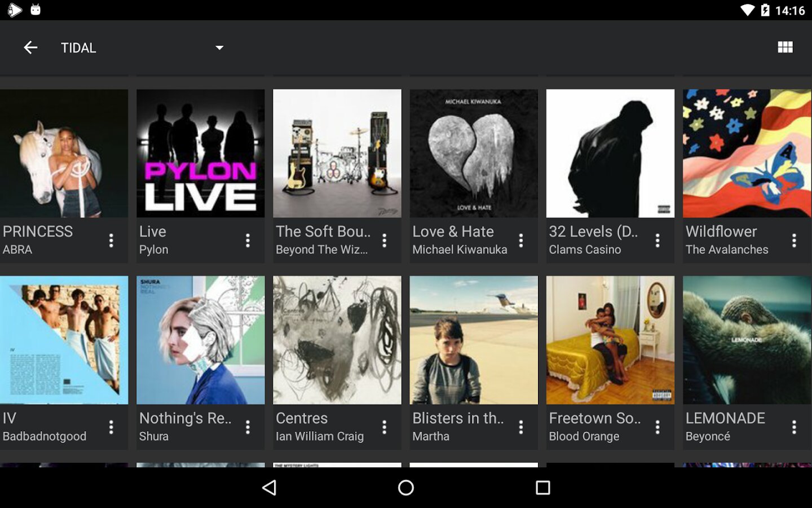
Task: Tap the back arrow in the toolbar
Action: (30, 48)
